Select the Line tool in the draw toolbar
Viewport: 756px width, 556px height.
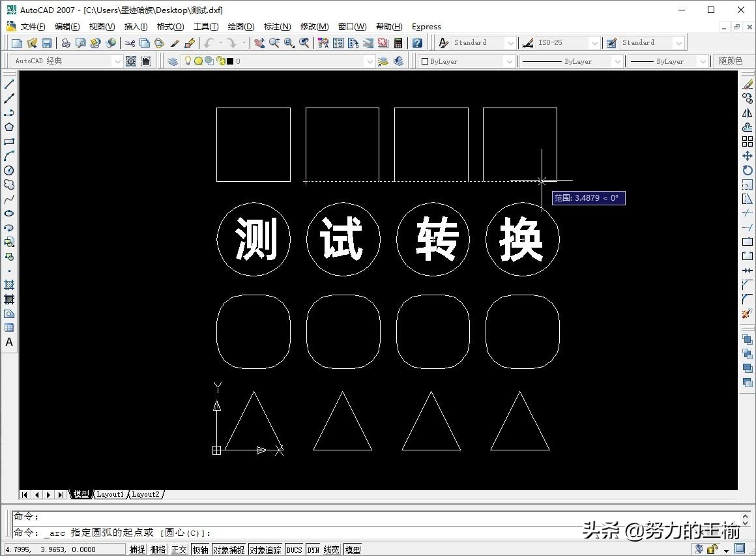tap(8, 83)
